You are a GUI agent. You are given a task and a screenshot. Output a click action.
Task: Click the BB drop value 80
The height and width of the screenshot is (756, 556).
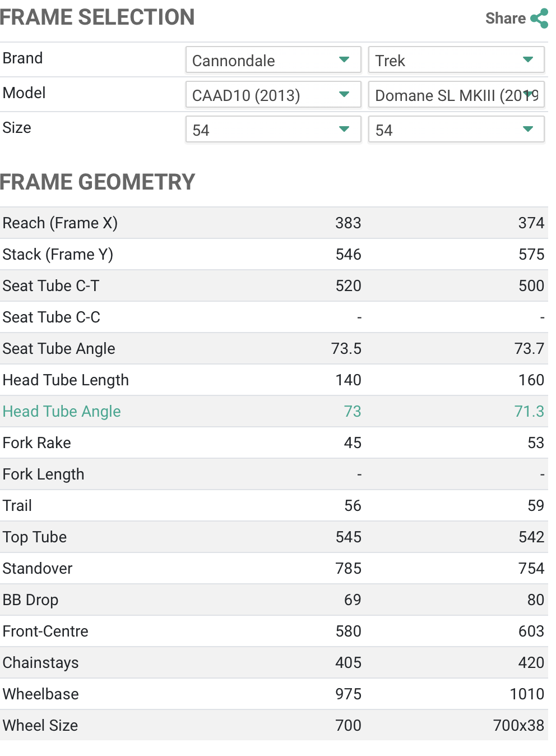tap(536, 600)
